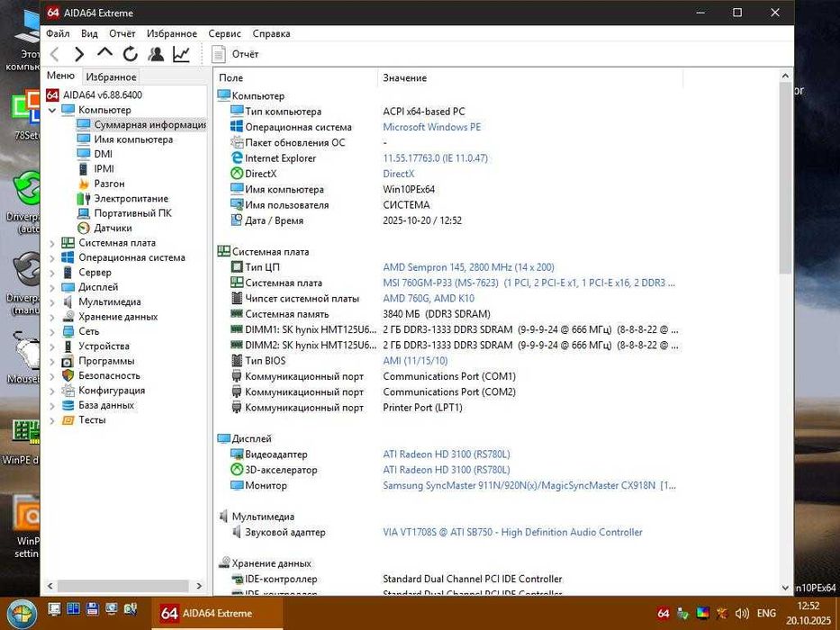The image size is (840, 630).
Task: Click the AIDA64 tray icon
Action: click(x=664, y=614)
